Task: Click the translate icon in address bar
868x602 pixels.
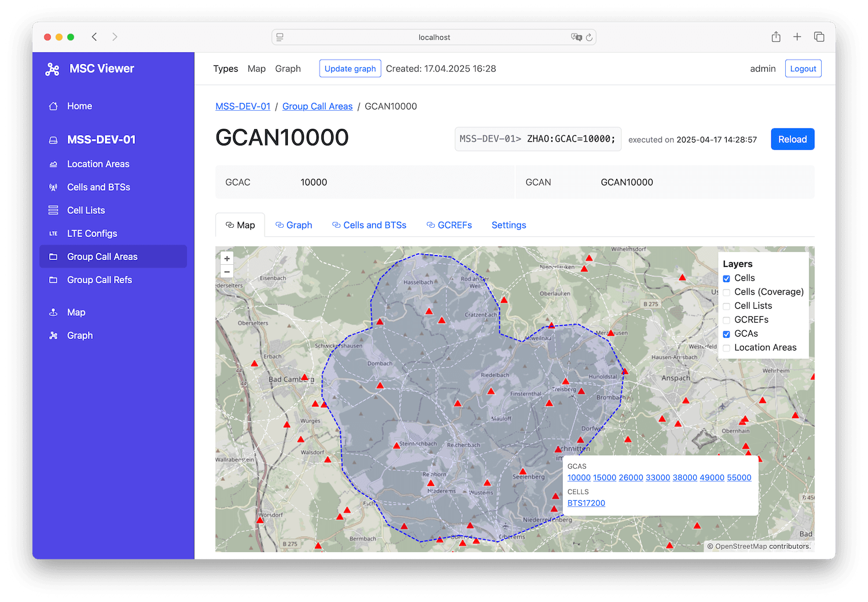Action: (x=576, y=37)
